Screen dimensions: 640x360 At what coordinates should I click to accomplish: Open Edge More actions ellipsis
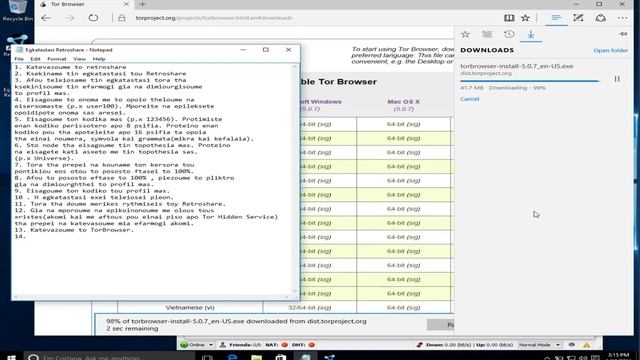[622, 18]
